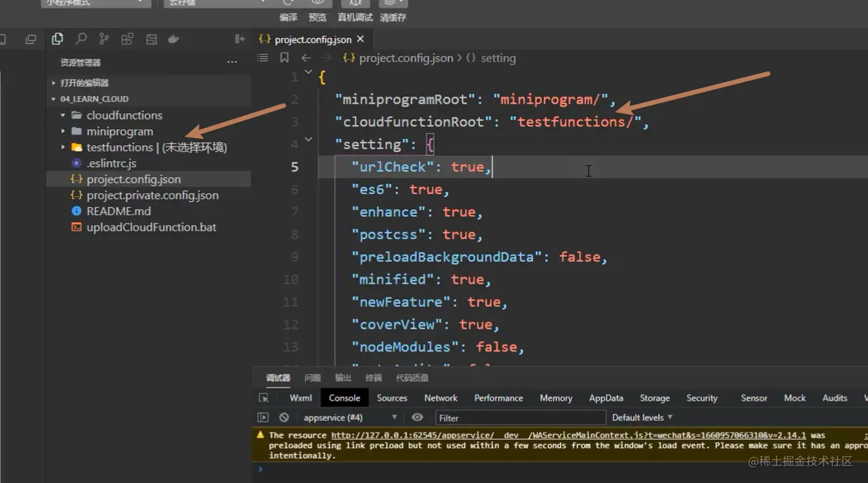
Task: Click the console prompt input line
Action: tap(561, 469)
